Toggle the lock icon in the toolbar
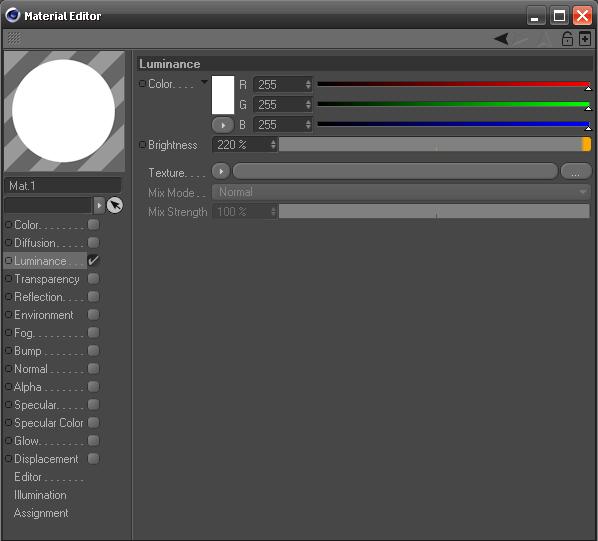Screen dimensions: 598x541 pyautogui.click(x=567, y=39)
